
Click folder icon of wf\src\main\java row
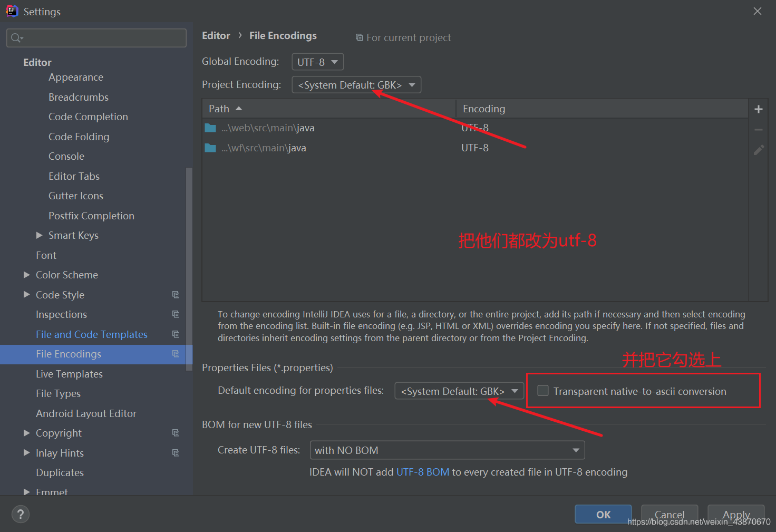pyautogui.click(x=210, y=148)
